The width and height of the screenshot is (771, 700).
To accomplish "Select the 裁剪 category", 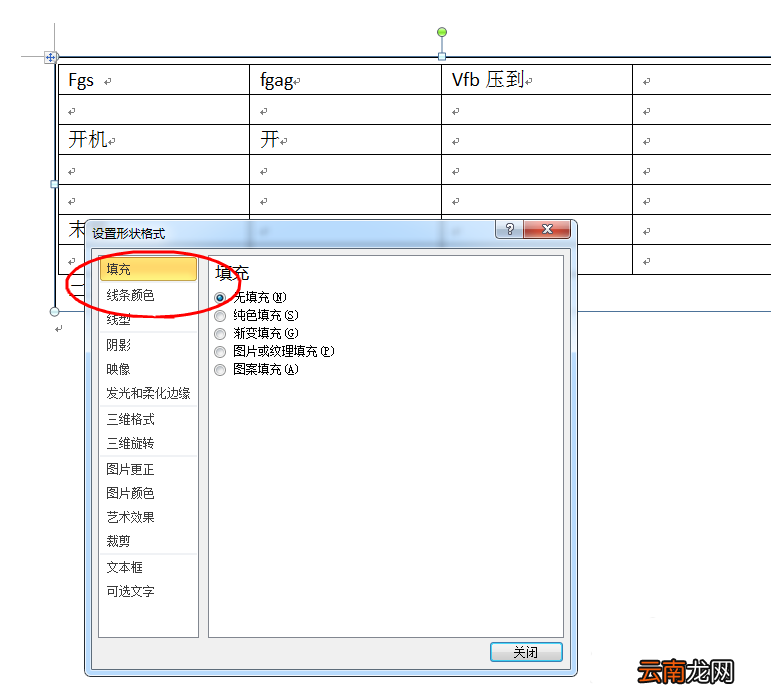I will pos(148,541).
